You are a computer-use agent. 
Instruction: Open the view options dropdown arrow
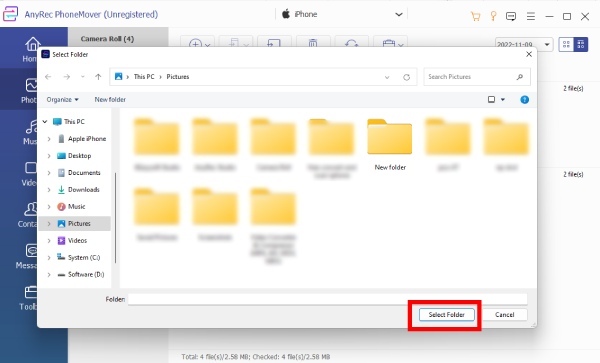pos(503,99)
